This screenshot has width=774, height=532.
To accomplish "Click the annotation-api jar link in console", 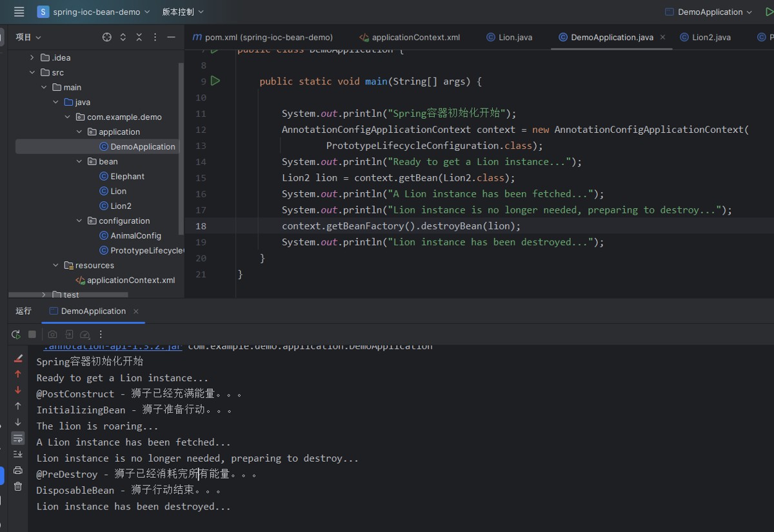I will point(110,347).
